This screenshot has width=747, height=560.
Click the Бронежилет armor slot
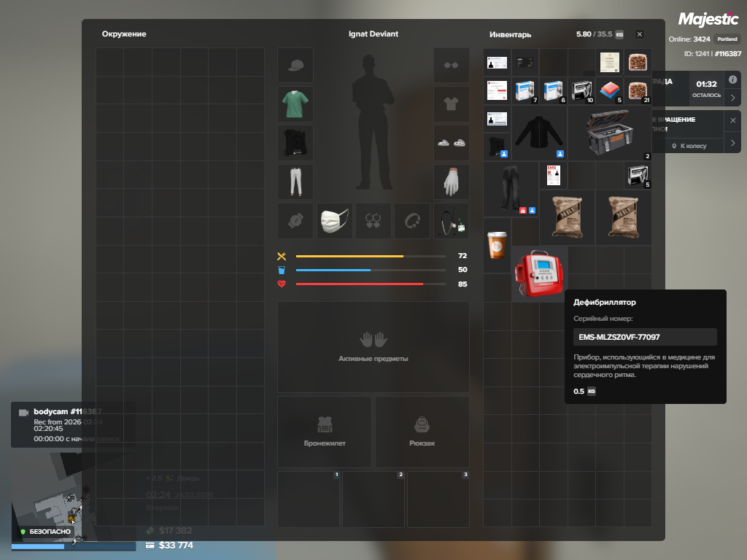[x=325, y=432]
